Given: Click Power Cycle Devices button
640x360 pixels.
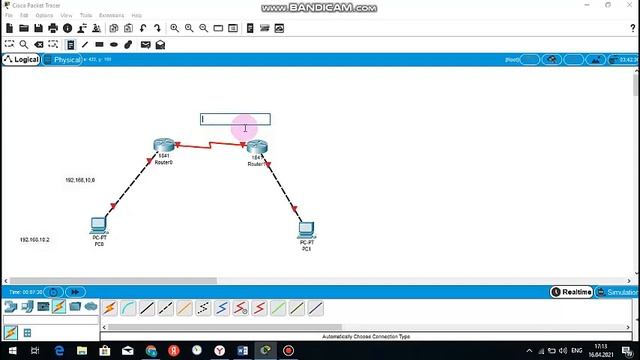Looking at the screenshot, I should [53, 292].
